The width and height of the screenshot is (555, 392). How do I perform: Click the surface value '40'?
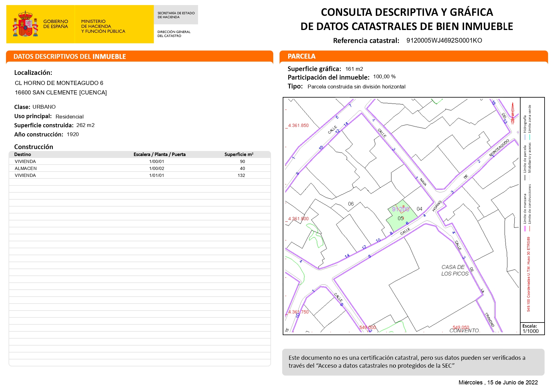242,168
